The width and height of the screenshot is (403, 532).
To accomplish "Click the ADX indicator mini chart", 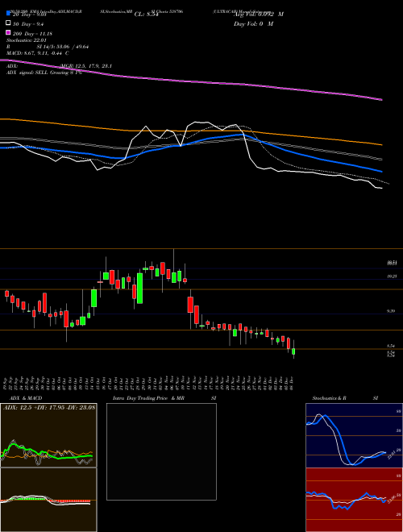I will click(48, 435).
